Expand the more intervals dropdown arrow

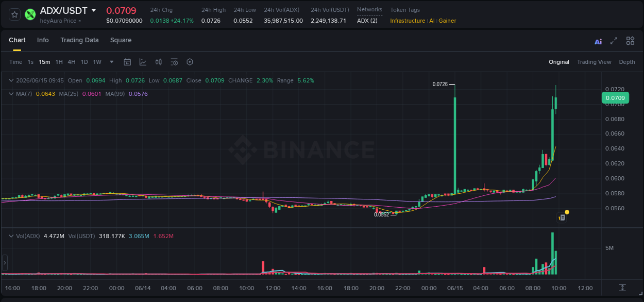112,62
